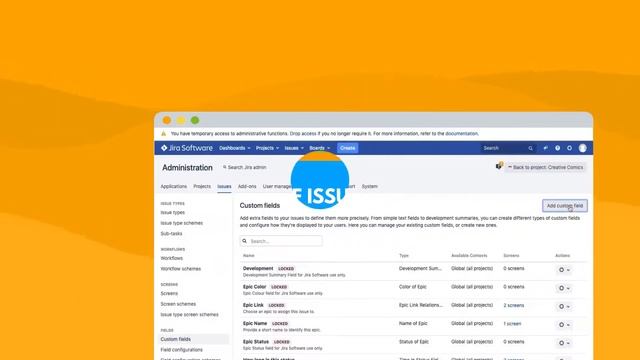Open the user profile avatar
640x360 pixels.
point(582,148)
